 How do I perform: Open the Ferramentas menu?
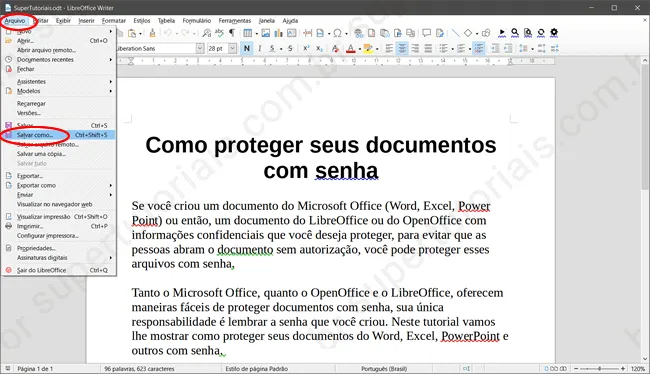point(235,21)
